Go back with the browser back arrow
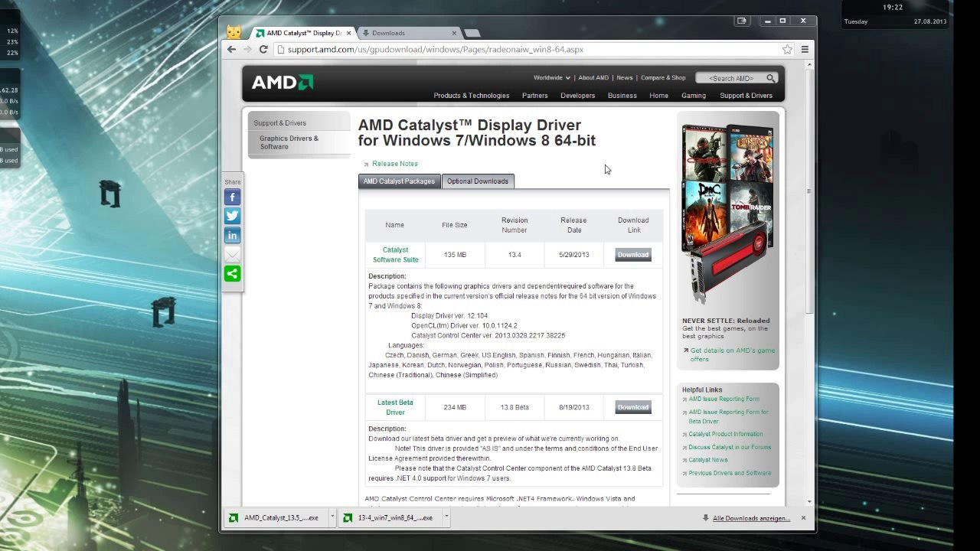This screenshot has width=980, height=551. click(x=231, y=49)
